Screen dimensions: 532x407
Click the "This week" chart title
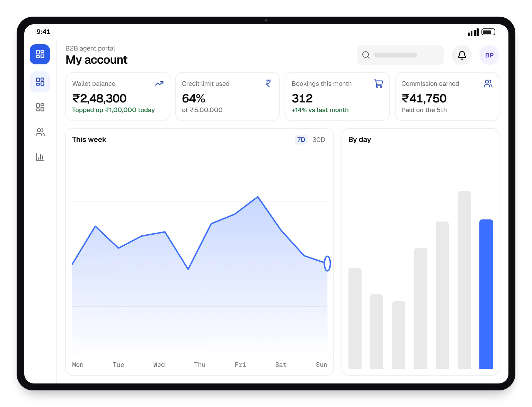(x=89, y=139)
